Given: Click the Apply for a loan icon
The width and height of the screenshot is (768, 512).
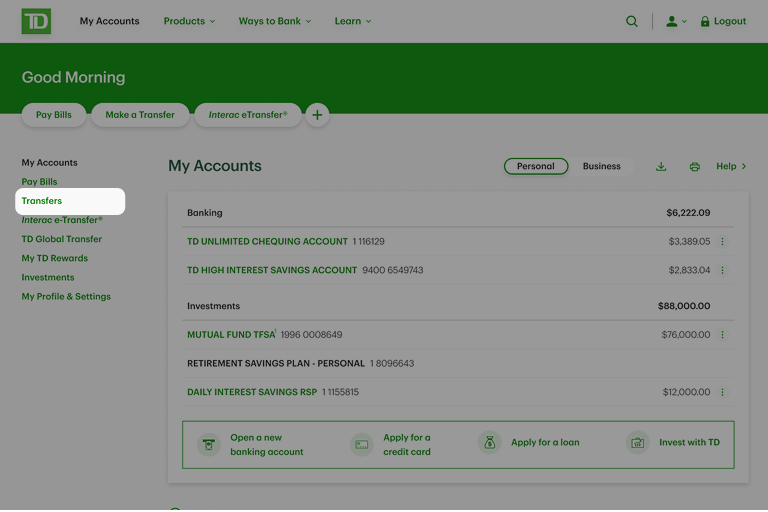Looking at the screenshot, I should [x=489, y=443].
